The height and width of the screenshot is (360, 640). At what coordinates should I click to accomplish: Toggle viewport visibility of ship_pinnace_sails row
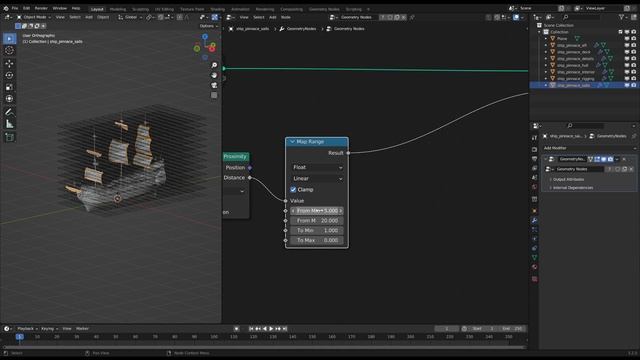[x=627, y=85]
